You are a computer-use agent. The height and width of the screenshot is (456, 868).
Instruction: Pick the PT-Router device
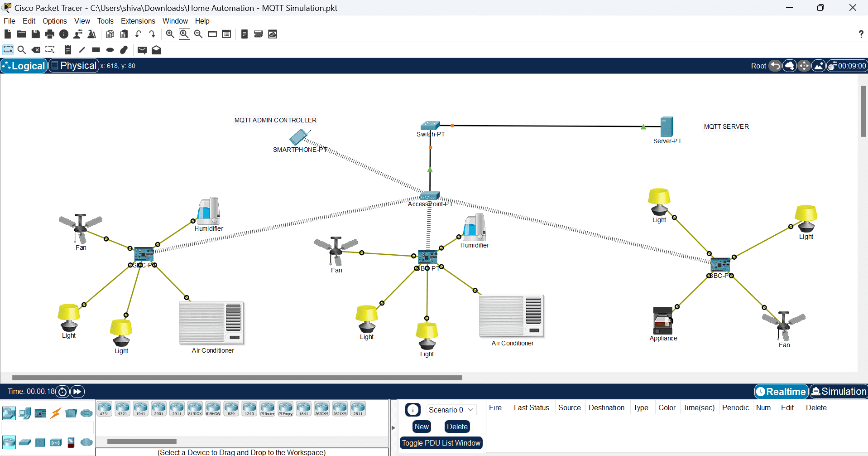(267, 409)
